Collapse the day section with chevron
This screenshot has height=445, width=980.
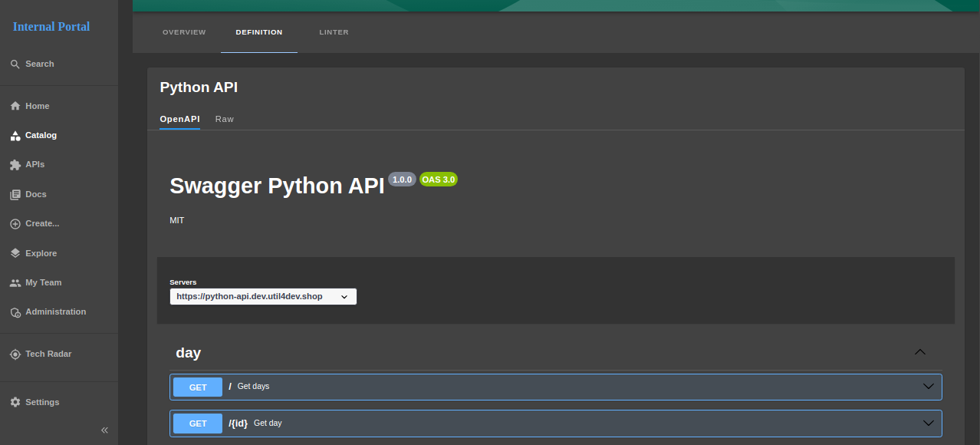(920, 352)
